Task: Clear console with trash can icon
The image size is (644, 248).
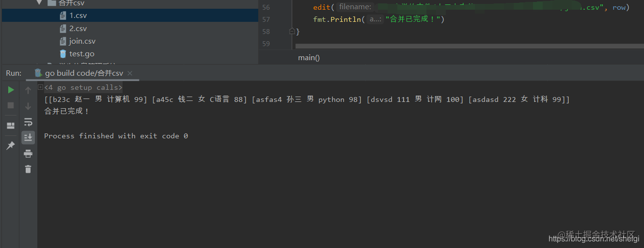Action: coord(28,169)
